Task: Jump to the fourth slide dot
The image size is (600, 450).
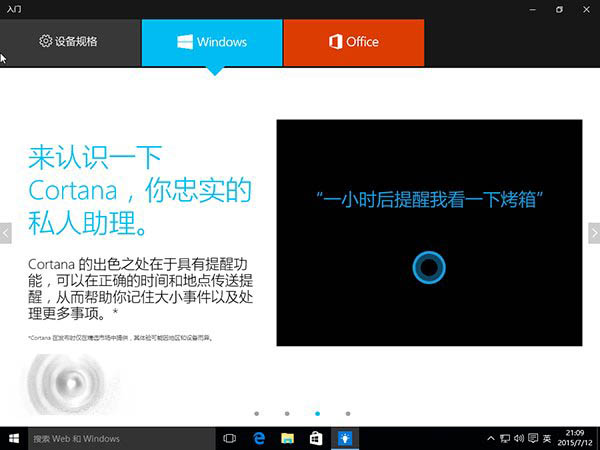Action: pos(348,414)
